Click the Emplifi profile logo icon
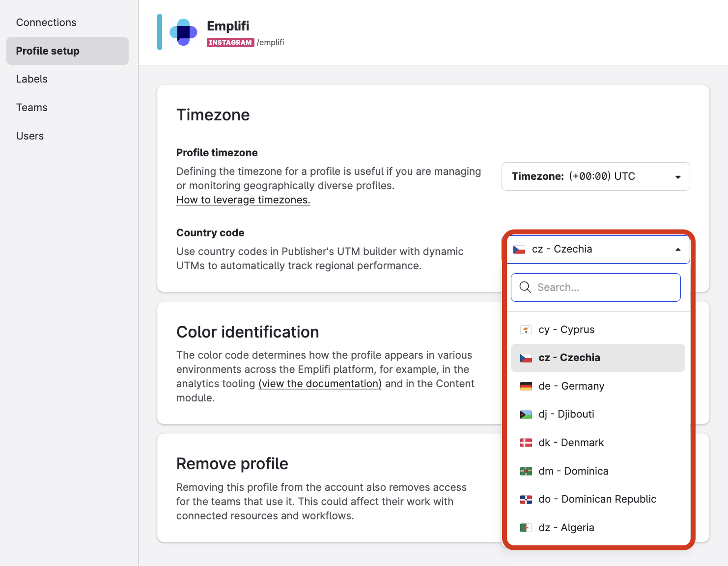728x566 pixels. click(183, 32)
